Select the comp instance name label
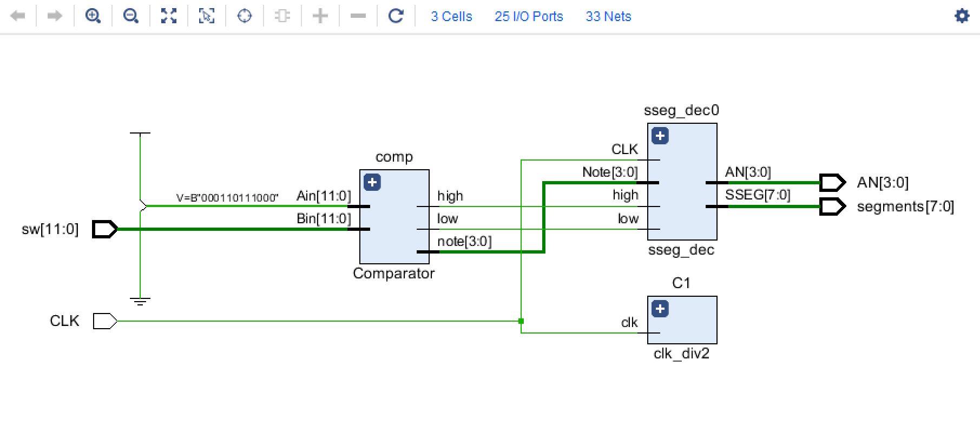Image resolution: width=980 pixels, height=433 pixels. pos(394,157)
